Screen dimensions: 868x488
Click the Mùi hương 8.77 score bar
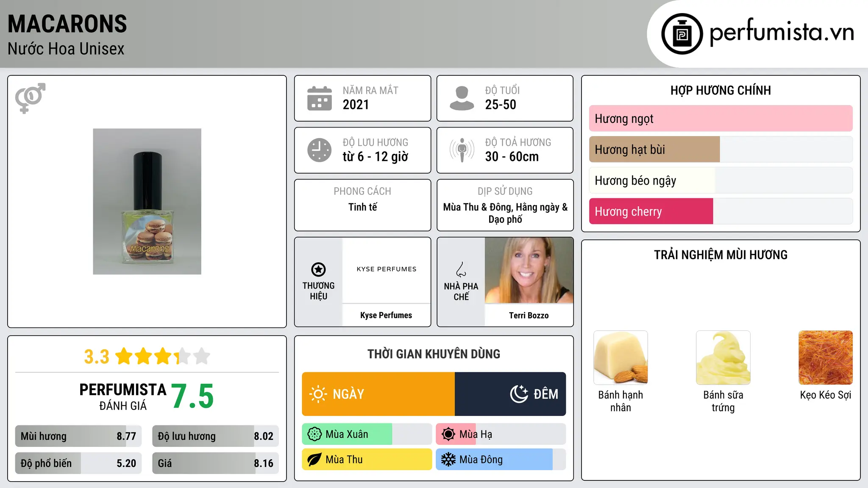(78, 436)
